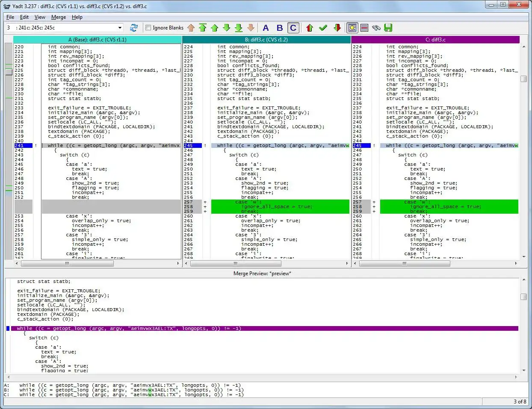Jump to last diff green bottom-arrow

(239, 28)
